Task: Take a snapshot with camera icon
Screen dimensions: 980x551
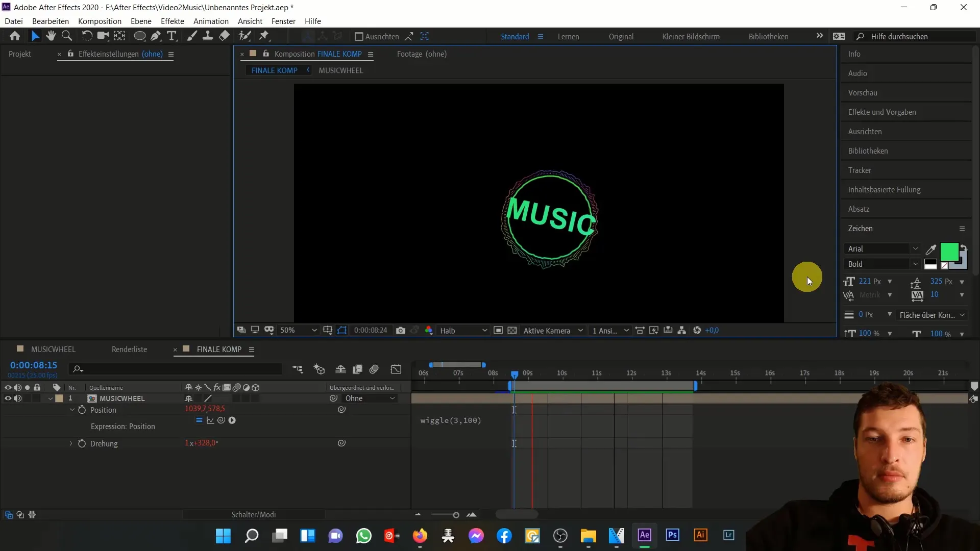Action: [401, 331]
